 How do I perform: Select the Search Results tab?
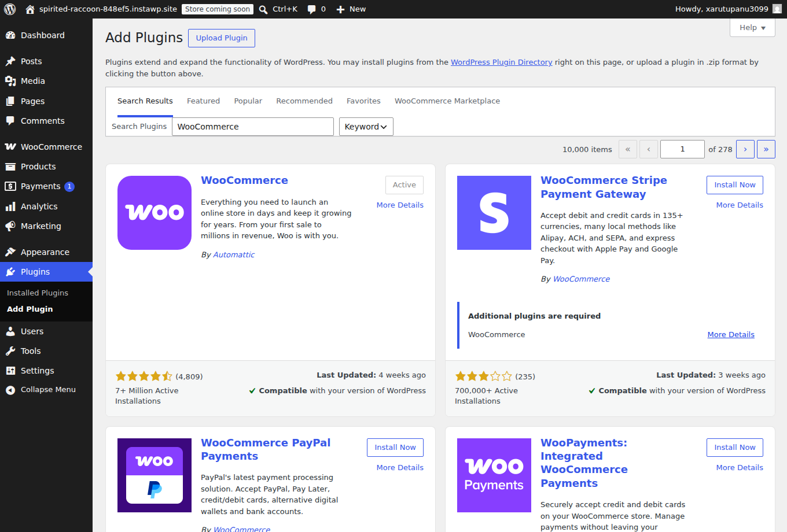(x=145, y=101)
